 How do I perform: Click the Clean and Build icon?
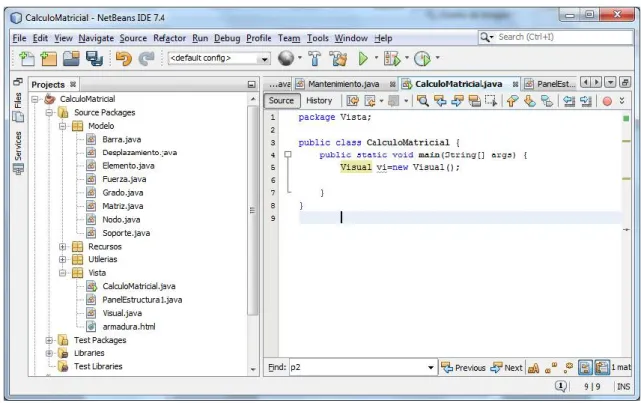pos(338,58)
